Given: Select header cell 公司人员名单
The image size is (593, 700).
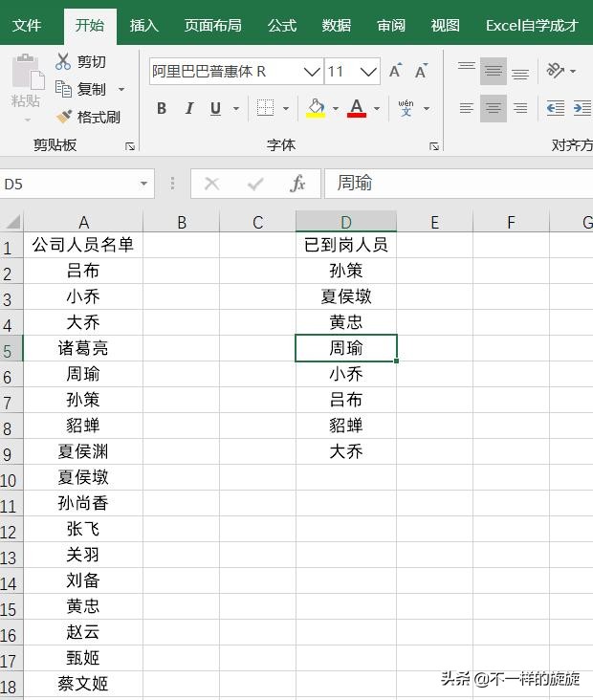Looking at the screenshot, I should pyautogui.click(x=83, y=245).
